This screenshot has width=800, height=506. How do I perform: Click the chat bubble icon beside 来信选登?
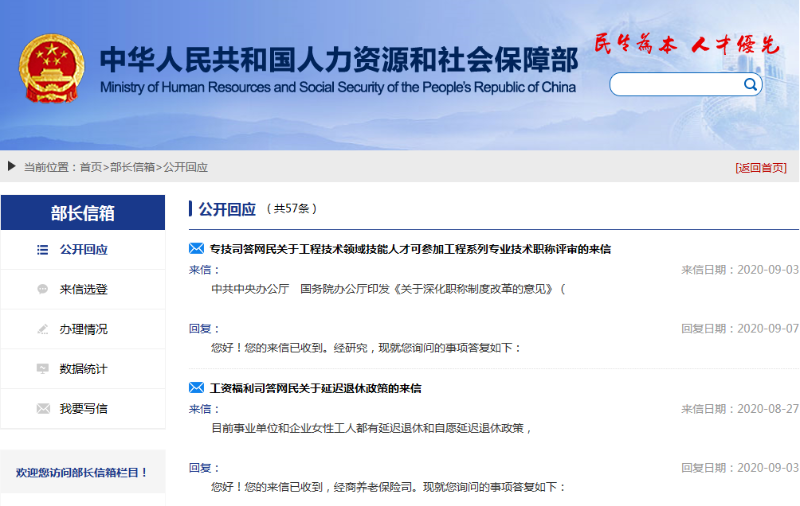click(42, 289)
